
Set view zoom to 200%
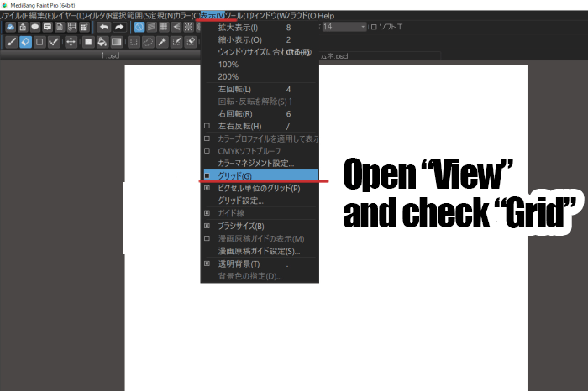tap(260, 76)
